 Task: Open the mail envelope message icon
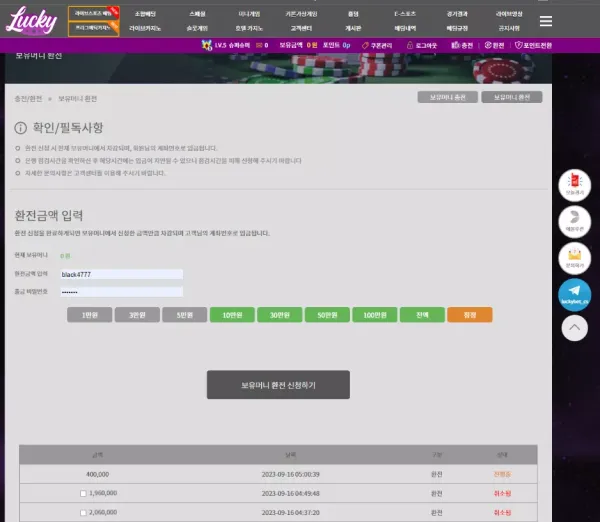click(x=259, y=45)
